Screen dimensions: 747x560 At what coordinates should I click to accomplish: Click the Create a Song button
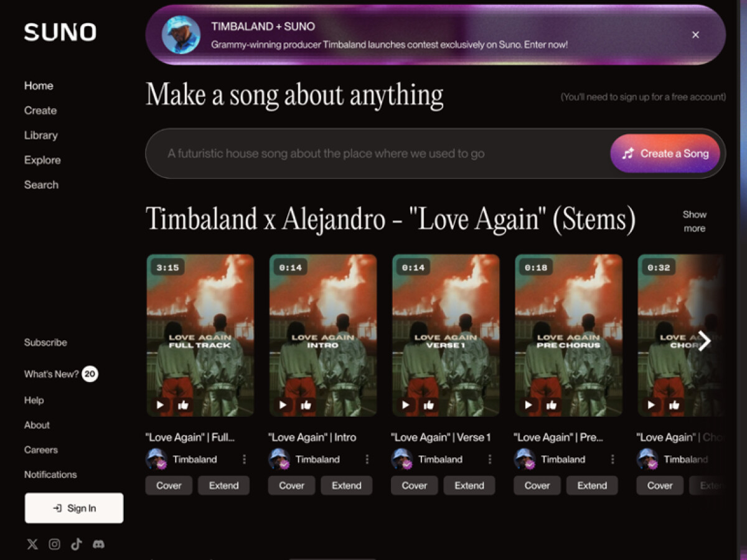[x=665, y=154]
